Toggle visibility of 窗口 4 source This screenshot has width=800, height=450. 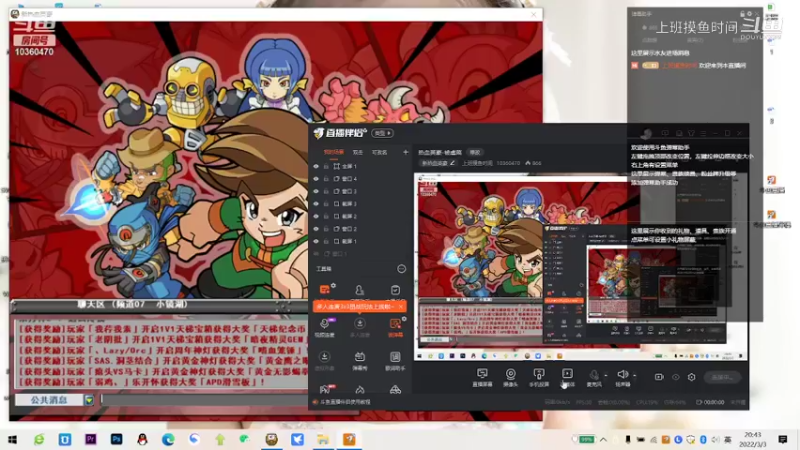[316, 179]
